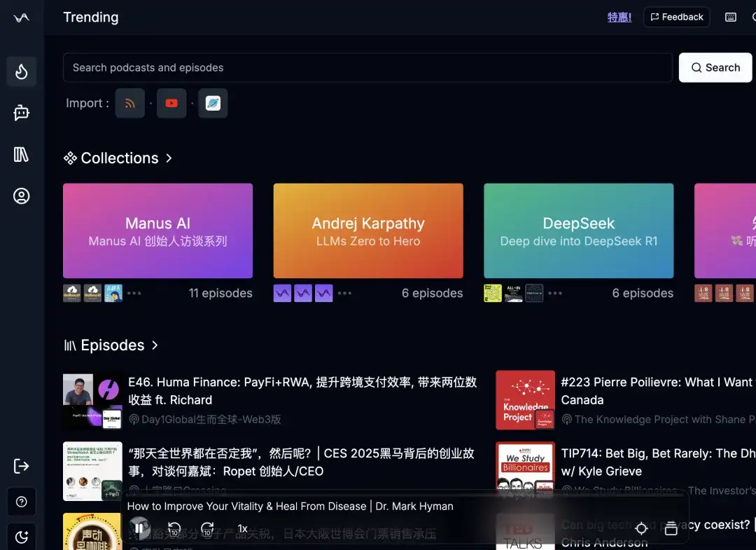
Task: Open the Library books sidebar icon
Action: (x=21, y=154)
